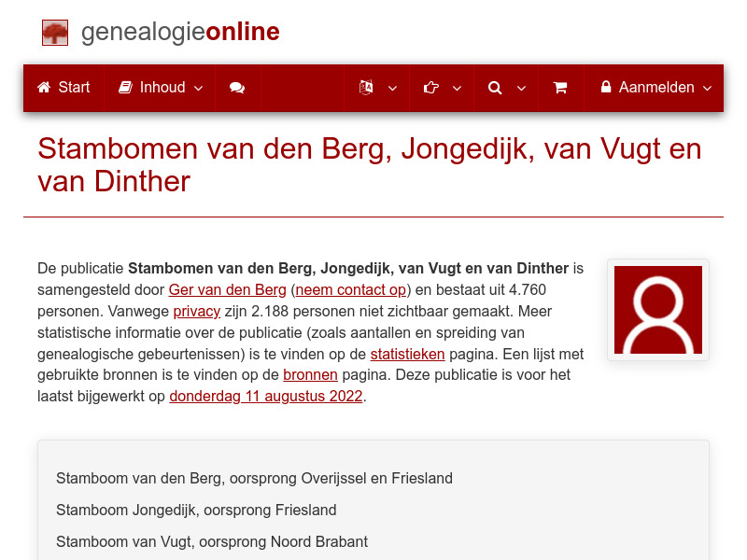The image size is (747, 560).
Task: Select Stamboom Jongedijk, oorsprong Friesland
Action: (197, 510)
